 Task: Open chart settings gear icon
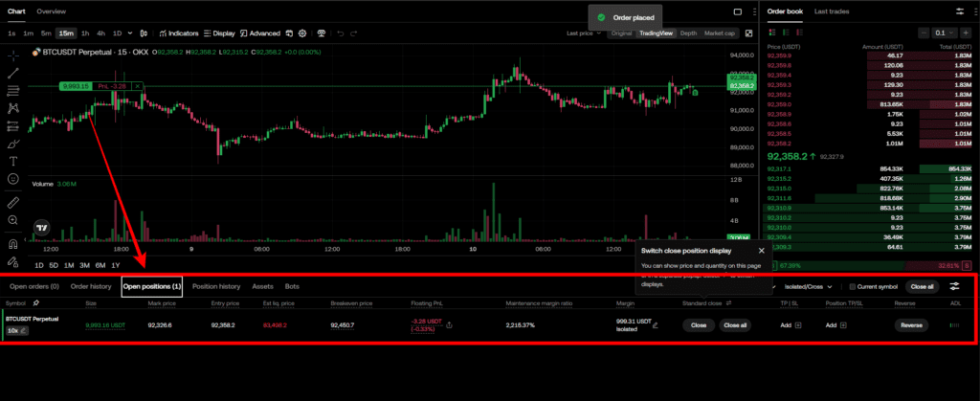(302, 33)
